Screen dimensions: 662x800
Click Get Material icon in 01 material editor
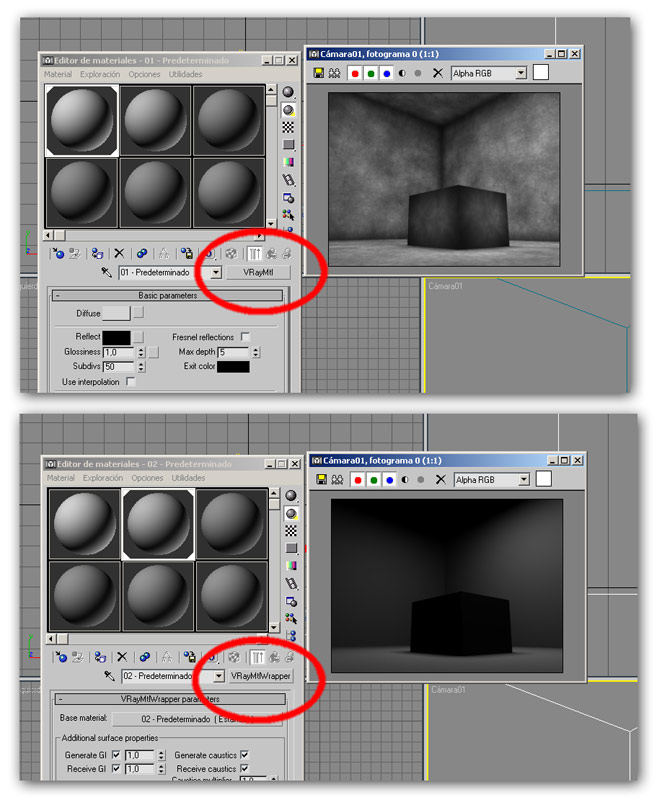coord(58,254)
